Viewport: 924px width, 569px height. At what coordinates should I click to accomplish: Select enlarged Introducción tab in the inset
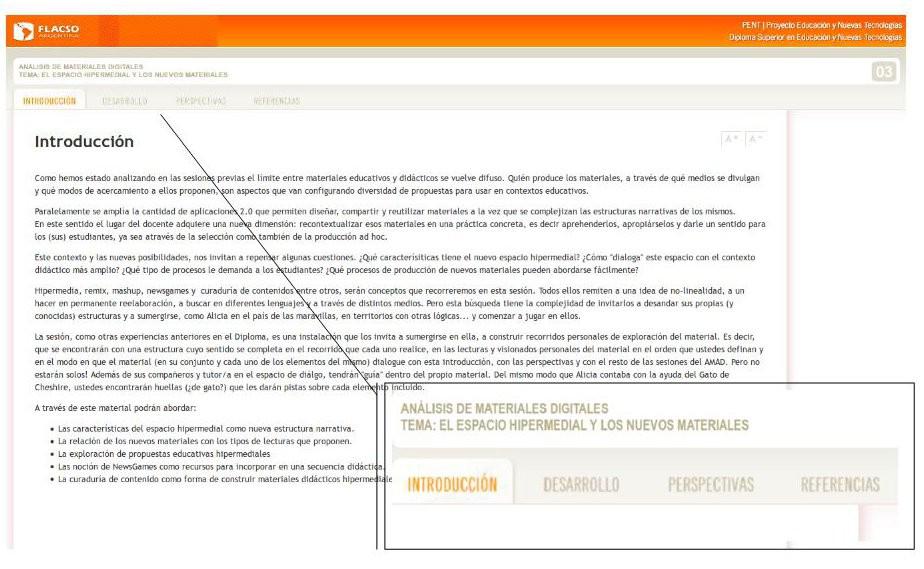pyautogui.click(x=452, y=485)
